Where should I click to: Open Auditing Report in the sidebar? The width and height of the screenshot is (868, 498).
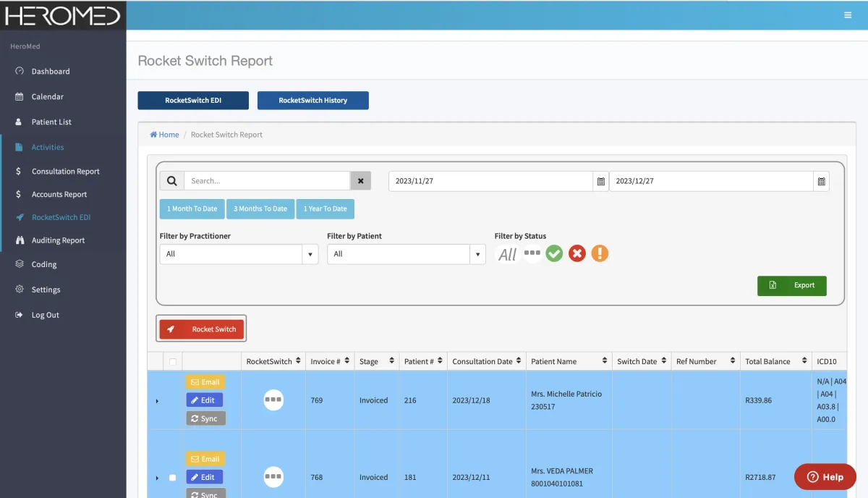click(58, 240)
